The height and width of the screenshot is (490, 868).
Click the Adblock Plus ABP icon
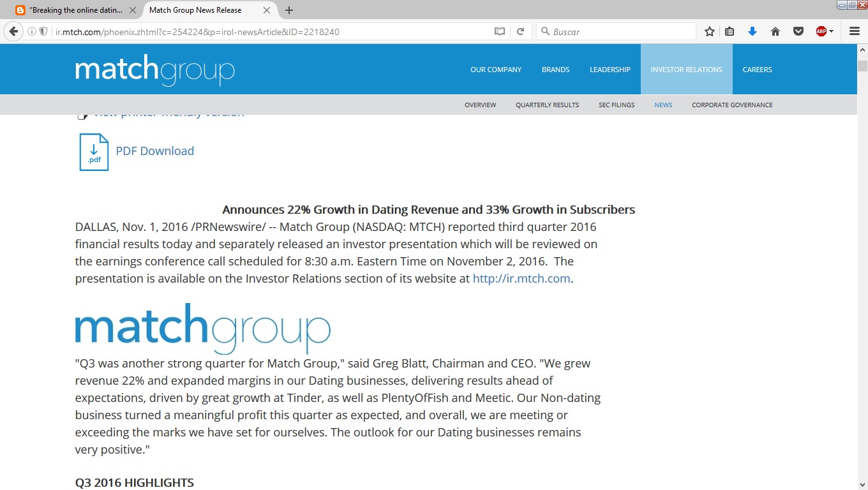(x=821, y=31)
